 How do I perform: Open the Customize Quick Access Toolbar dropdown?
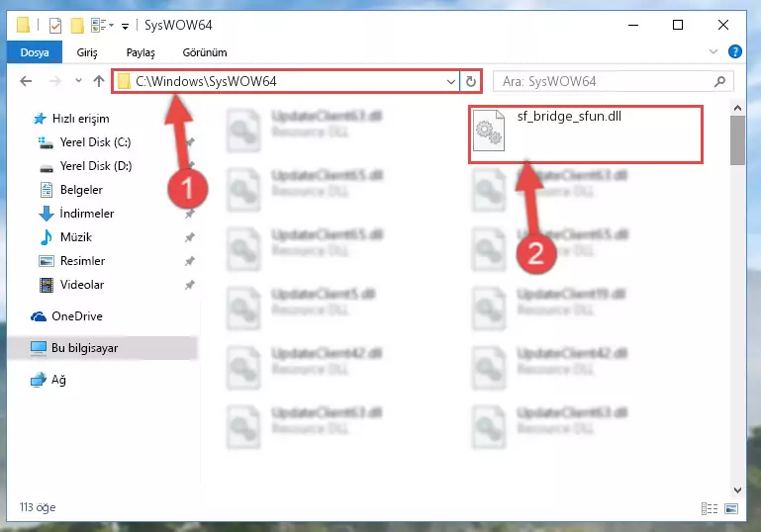click(126, 26)
